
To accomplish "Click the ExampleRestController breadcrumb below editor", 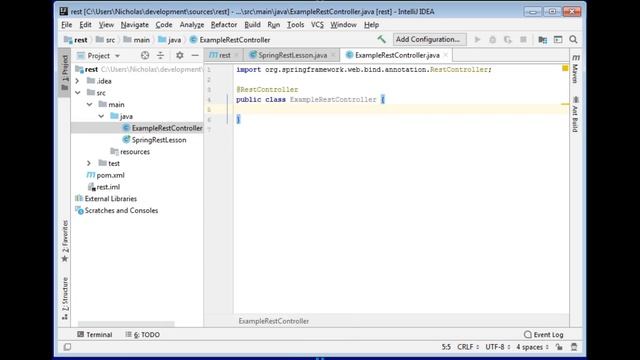I will coord(273,321).
